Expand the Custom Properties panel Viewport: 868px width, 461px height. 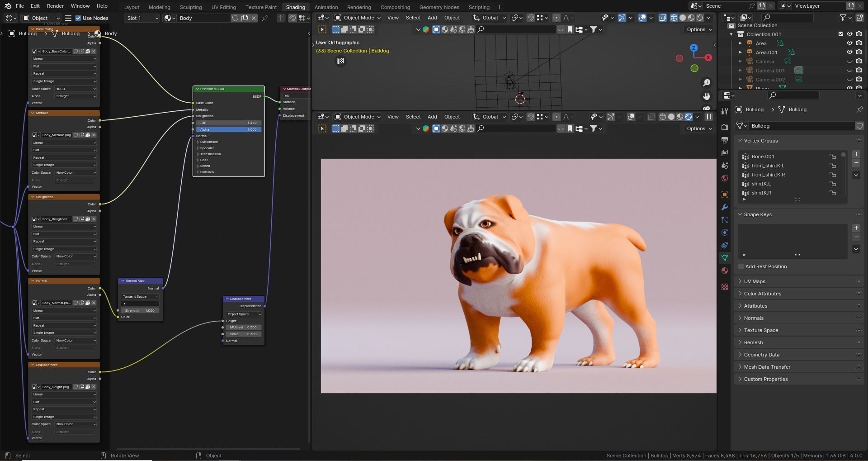pos(799,379)
